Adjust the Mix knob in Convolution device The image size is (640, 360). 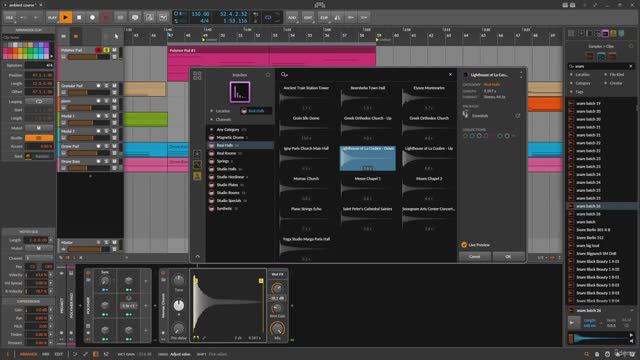[x=277, y=328]
